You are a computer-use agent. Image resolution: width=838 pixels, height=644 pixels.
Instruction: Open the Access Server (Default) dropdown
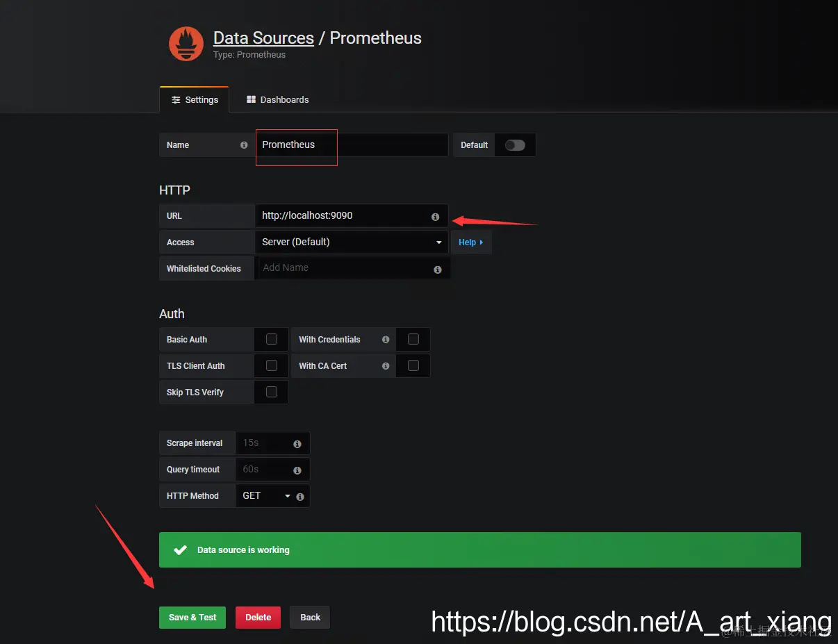click(352, 242)
